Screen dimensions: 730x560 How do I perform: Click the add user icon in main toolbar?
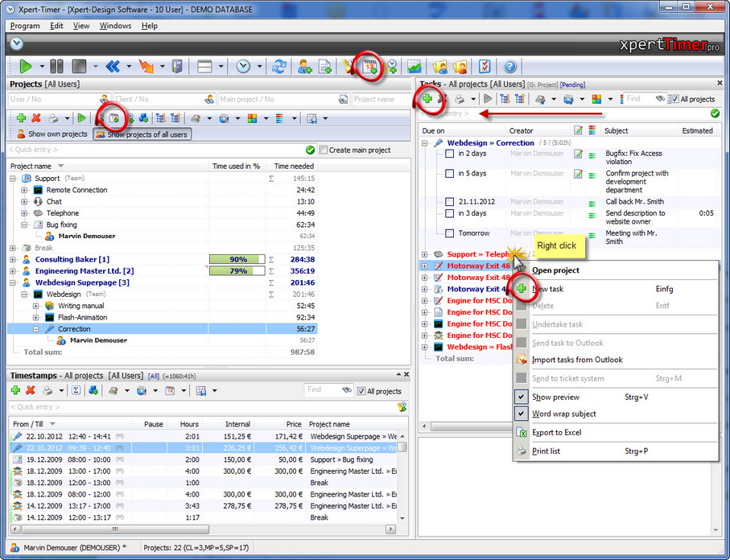pyautogui.click(x=304, y=67)
